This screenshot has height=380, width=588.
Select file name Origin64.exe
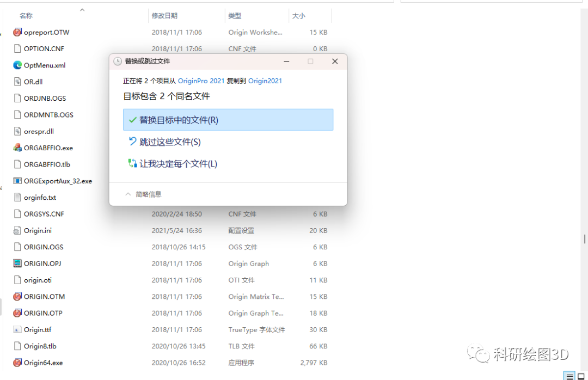pyautogui.click(x=43, y=363)
